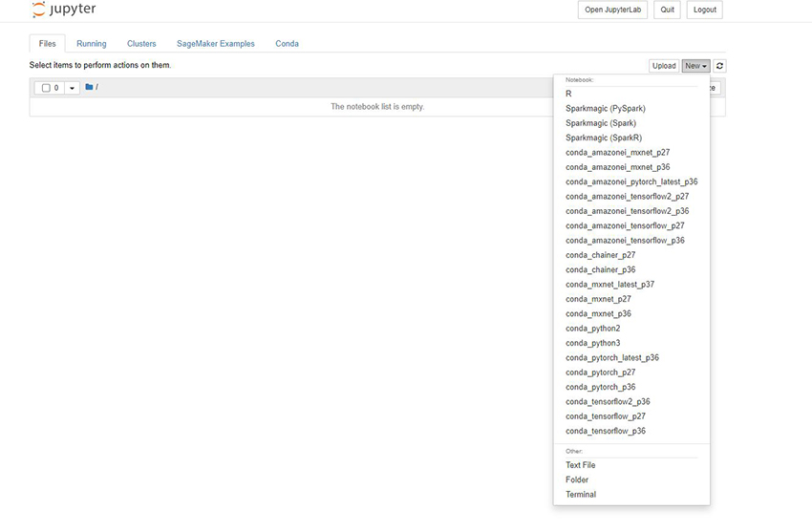Viewport: 812px width, 532px height.
Task: Choose conda_amazonei_pytorch_latest_p36 kernel
Action: [x=631, y=181]
